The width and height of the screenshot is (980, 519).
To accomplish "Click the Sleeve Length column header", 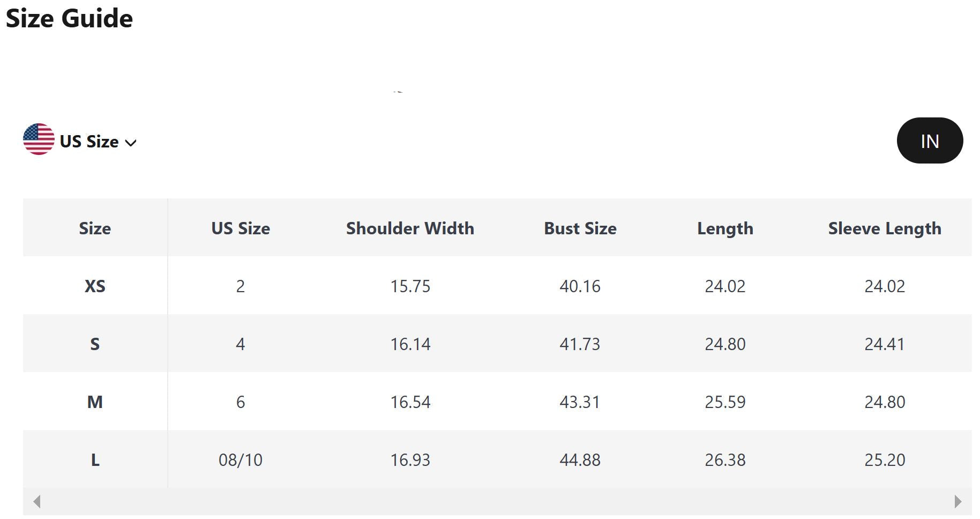I will coord(884,228).
